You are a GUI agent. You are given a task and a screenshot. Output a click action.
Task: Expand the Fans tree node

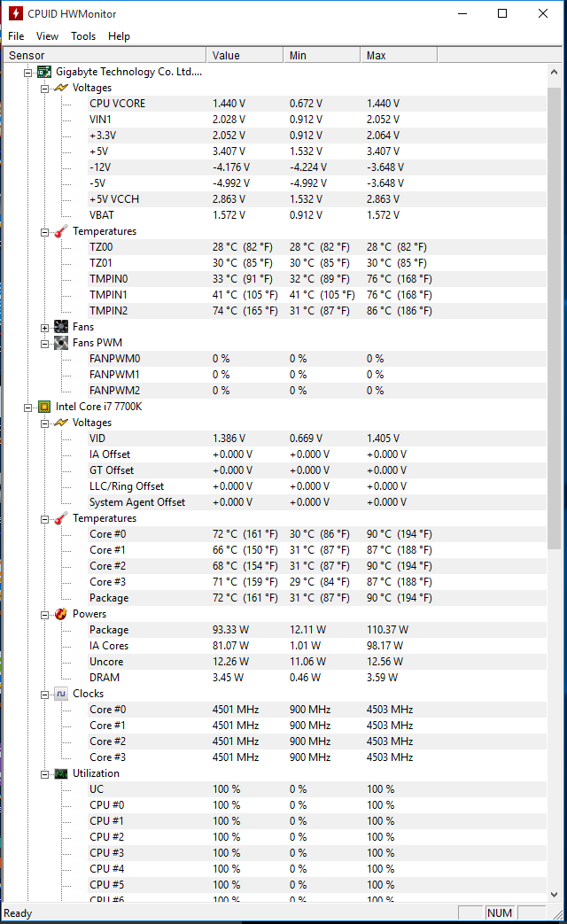(x=44, y=327)
